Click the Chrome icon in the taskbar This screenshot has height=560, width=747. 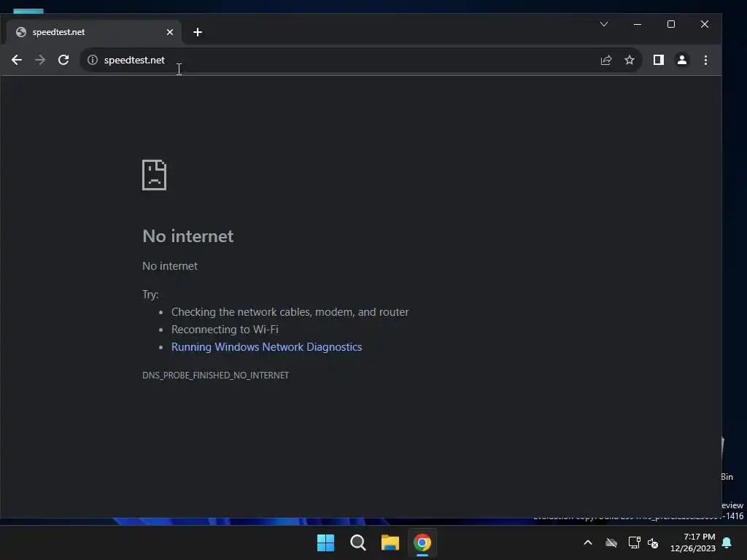[422, 542]
